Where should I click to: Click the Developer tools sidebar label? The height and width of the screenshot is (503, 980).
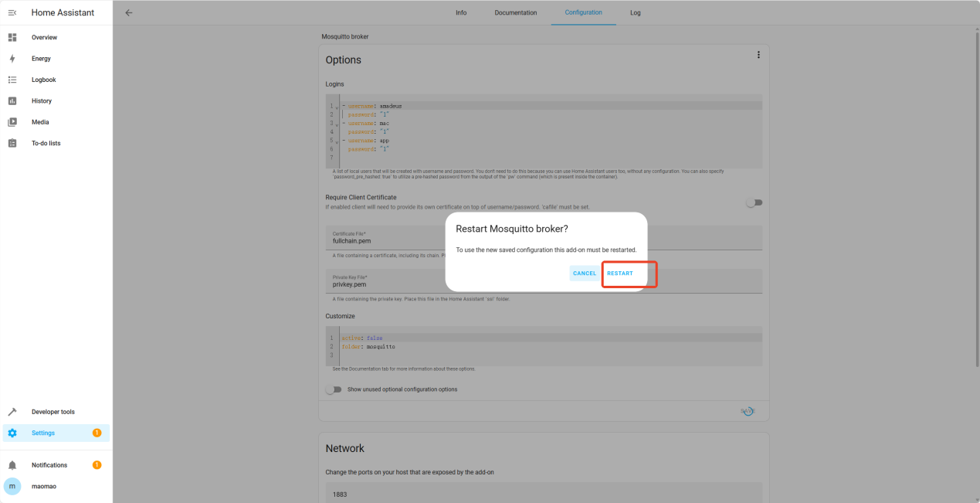(x=53, y=412)
